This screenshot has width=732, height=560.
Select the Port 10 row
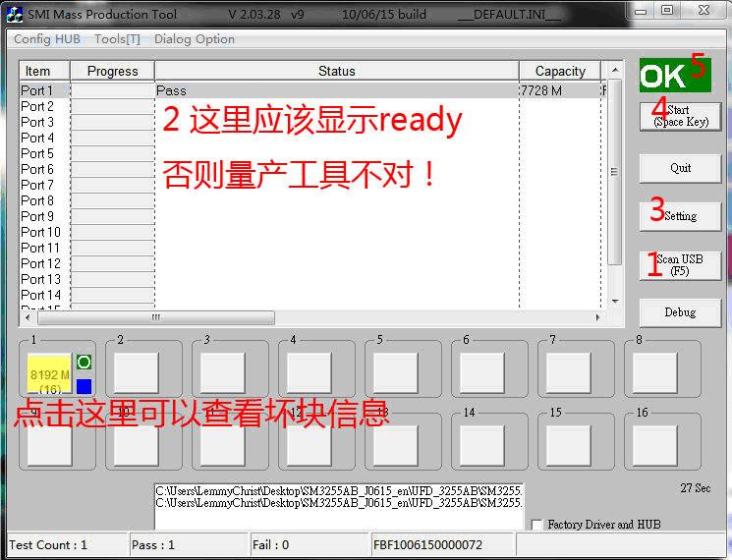(312, 232)
